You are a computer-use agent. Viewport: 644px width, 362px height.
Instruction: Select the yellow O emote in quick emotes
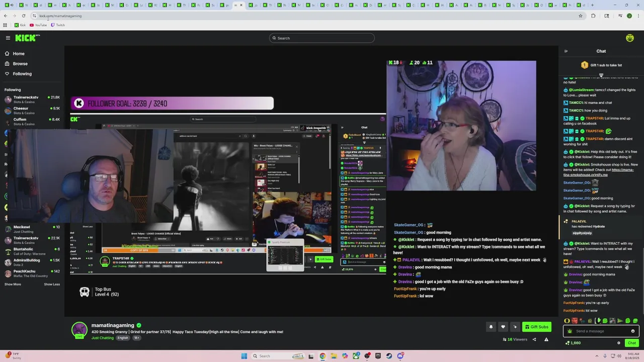(x=567, y=321)
